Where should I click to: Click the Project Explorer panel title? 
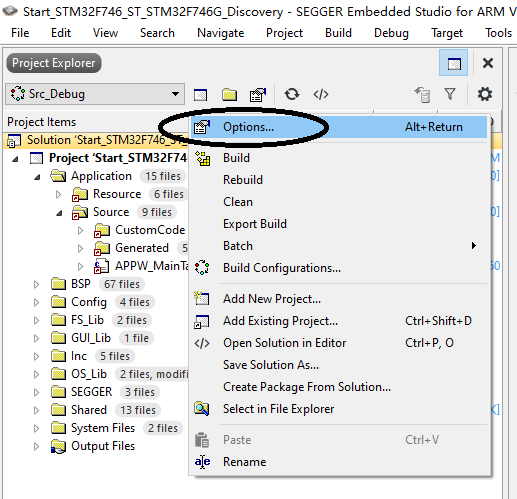coord(54,63)
